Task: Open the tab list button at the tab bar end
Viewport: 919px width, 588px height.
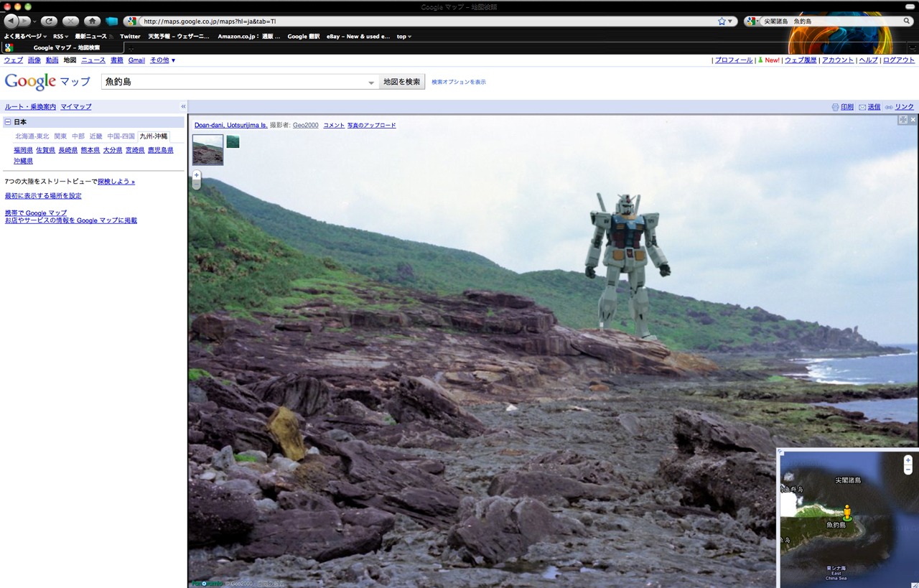Action: pyautogui.click(x=913, y=48)
